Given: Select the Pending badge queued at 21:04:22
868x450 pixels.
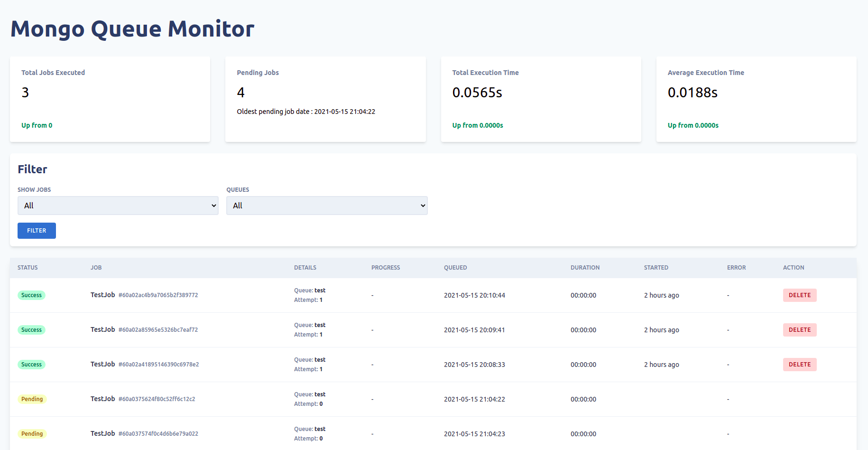Looking at the screenshot, I should (x=32, y=399).
